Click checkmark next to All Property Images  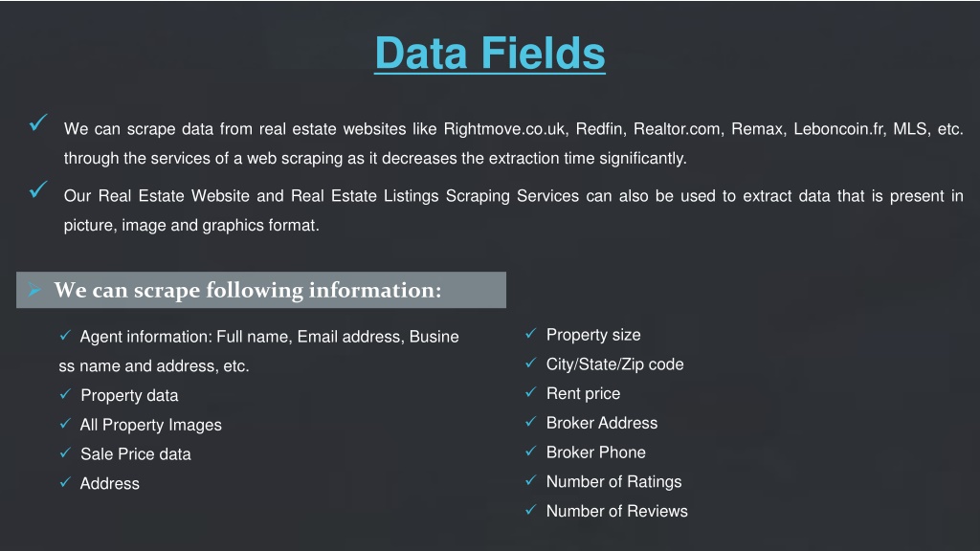(65, 424)
